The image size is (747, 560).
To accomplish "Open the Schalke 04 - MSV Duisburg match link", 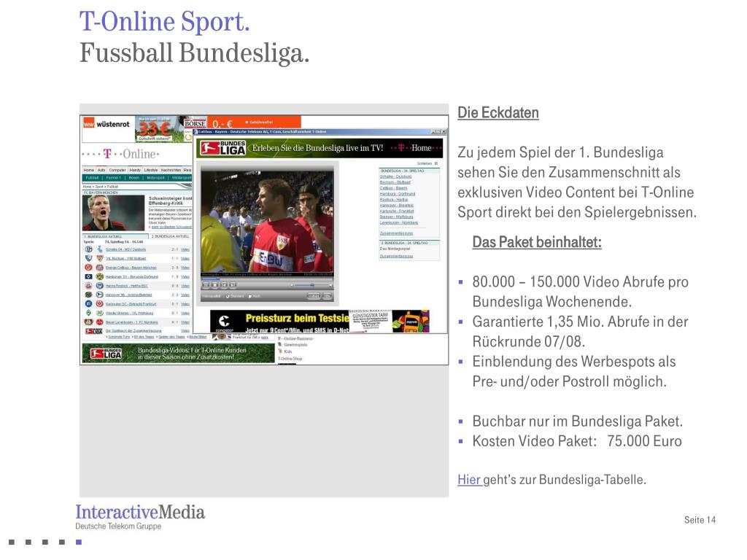I will pos(125,249).
